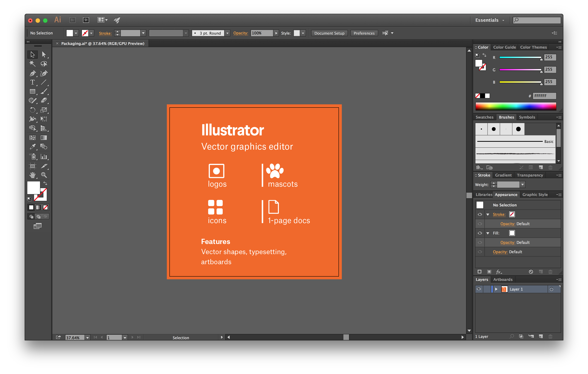Select the Selection tool in toolbar
The height and width of the screenshot is (374, 588).
pyautogui.click(x=33, y=54)
